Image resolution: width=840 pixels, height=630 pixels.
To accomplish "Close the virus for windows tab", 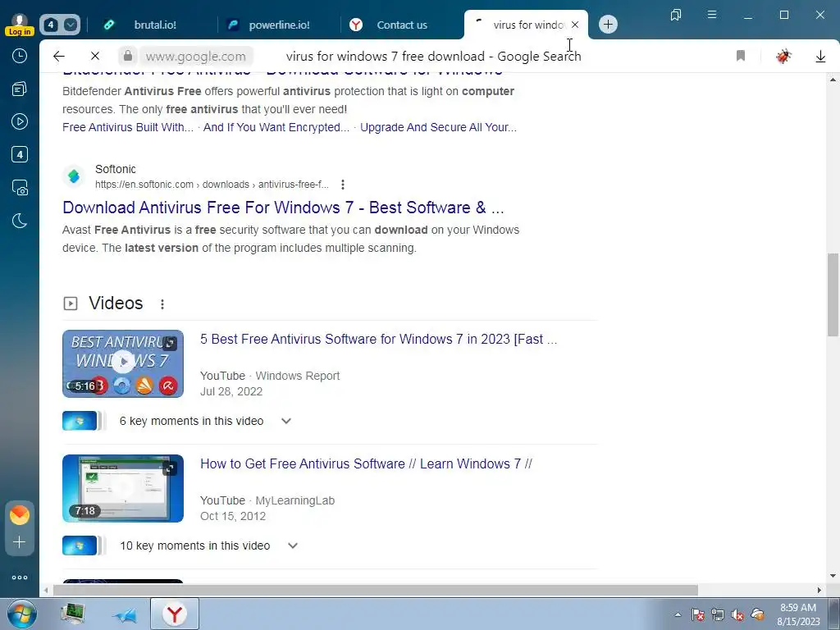I will click(x=575, y=25).
